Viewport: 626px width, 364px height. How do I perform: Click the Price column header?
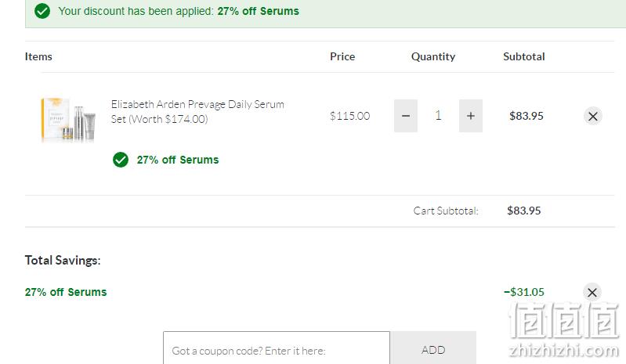[x=342, y=56]
